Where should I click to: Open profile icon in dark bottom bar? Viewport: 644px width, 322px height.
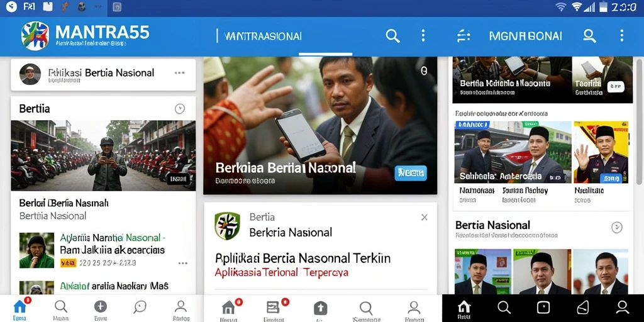(x=622, y=307)
